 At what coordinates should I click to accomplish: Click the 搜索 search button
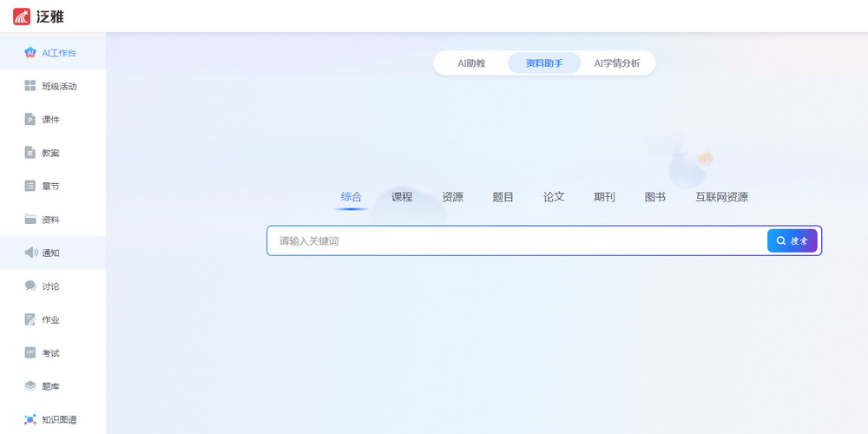792,240
